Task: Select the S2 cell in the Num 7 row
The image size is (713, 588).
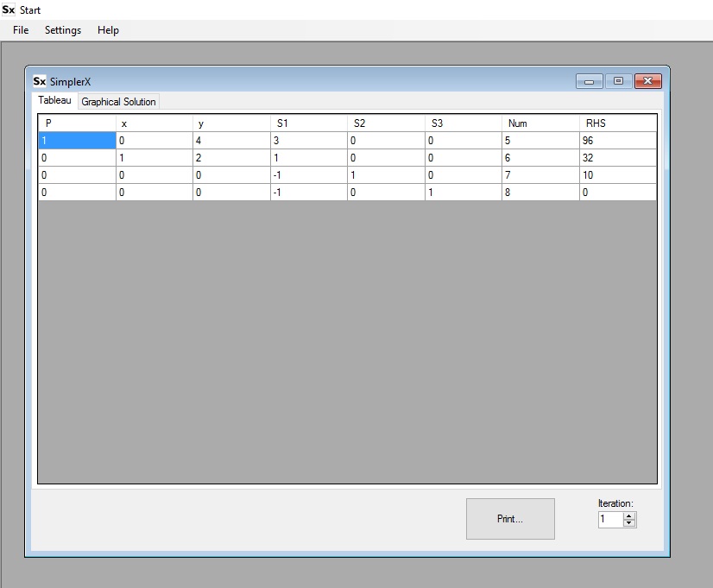Action: (x=387, y=175)
